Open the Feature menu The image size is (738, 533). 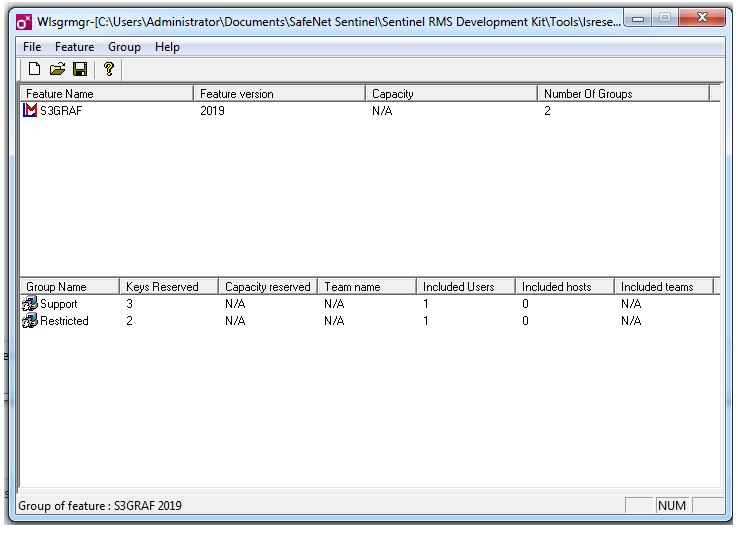pyautogui.click(x=74, y=47)
